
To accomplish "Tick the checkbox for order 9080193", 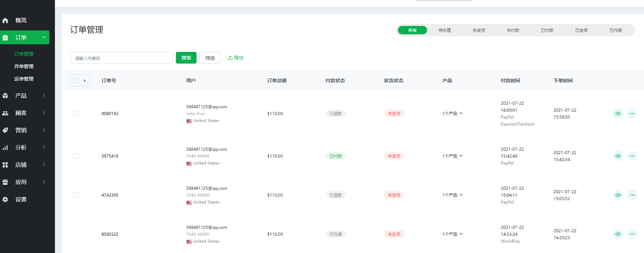I will click(x=76, y=113).
